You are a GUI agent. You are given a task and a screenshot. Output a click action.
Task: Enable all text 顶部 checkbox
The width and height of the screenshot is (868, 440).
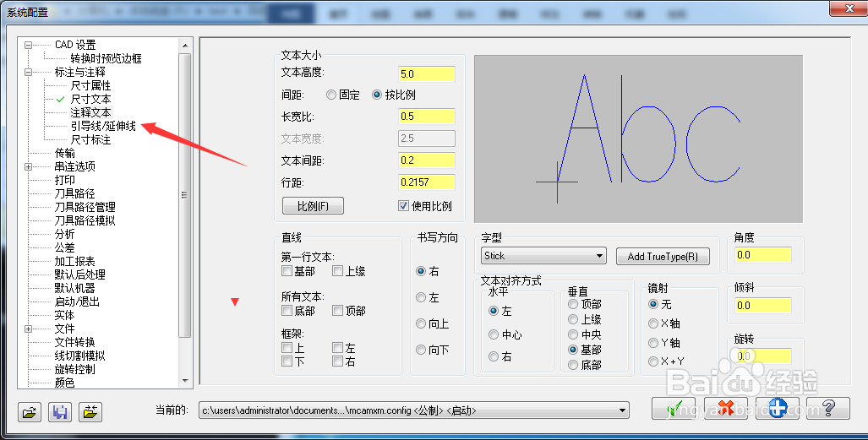coord(338,311)
